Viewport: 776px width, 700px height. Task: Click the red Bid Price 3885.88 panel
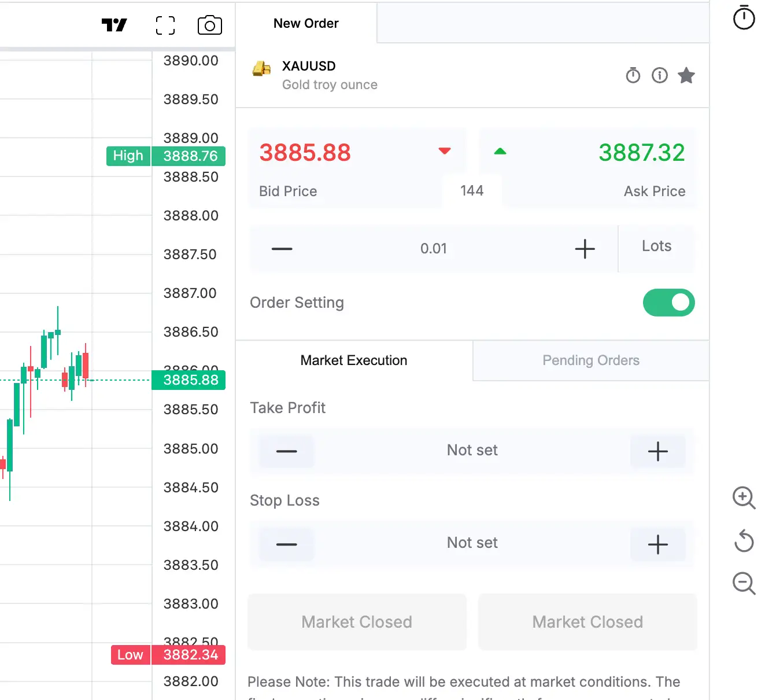click(346, 168)
